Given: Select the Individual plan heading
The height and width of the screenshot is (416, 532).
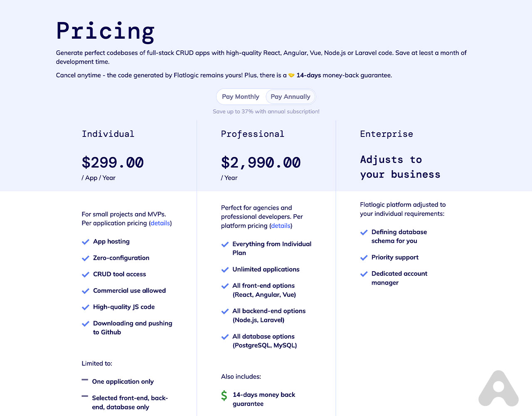Looking at the screenshot, I should click(108, 134).
